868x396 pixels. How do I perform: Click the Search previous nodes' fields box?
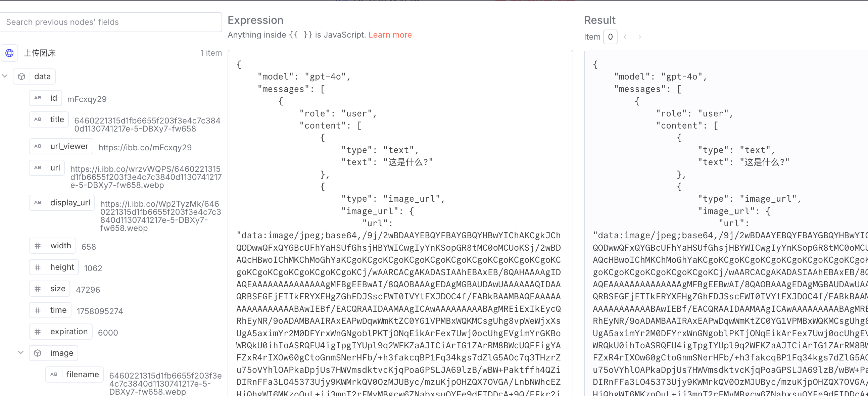point(110,22)
